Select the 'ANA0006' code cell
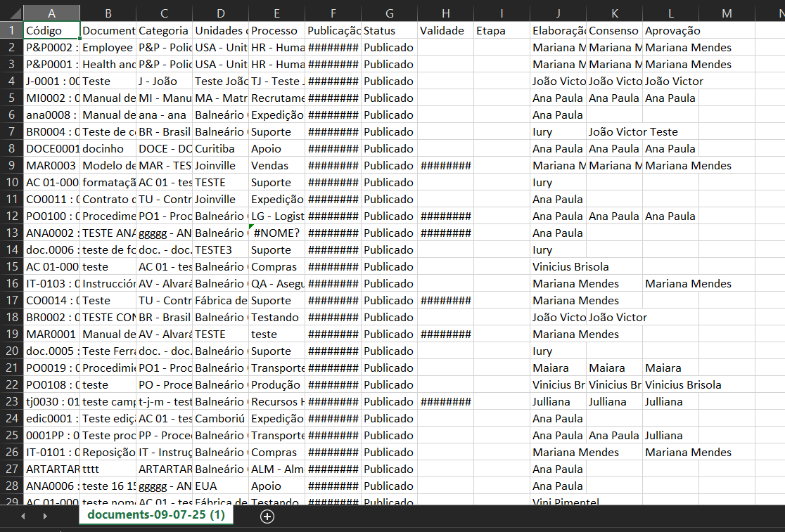The image size is (785, 532). pos(51,486)
